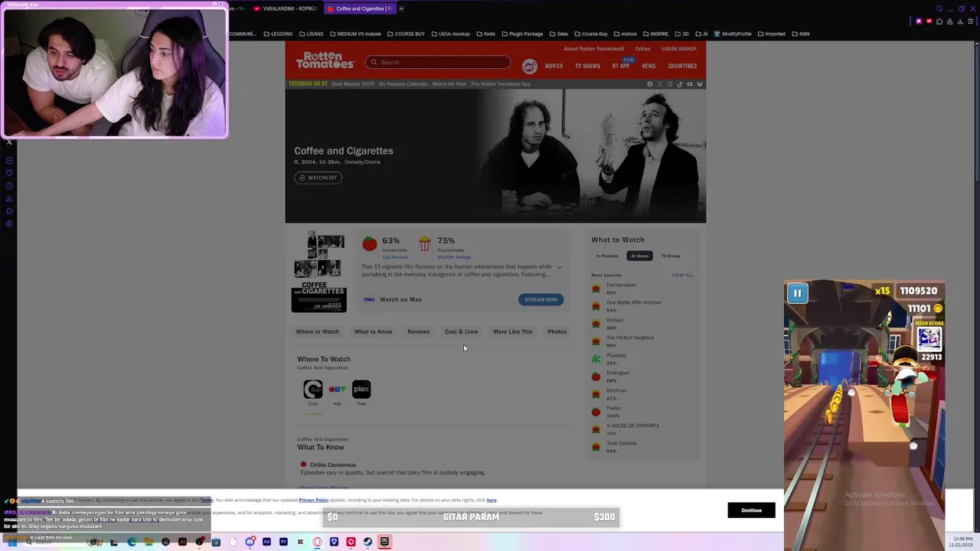Screen dimensions: 980x551
Task: Open the VIEW ALL most popular link
Action: [683, 275]
